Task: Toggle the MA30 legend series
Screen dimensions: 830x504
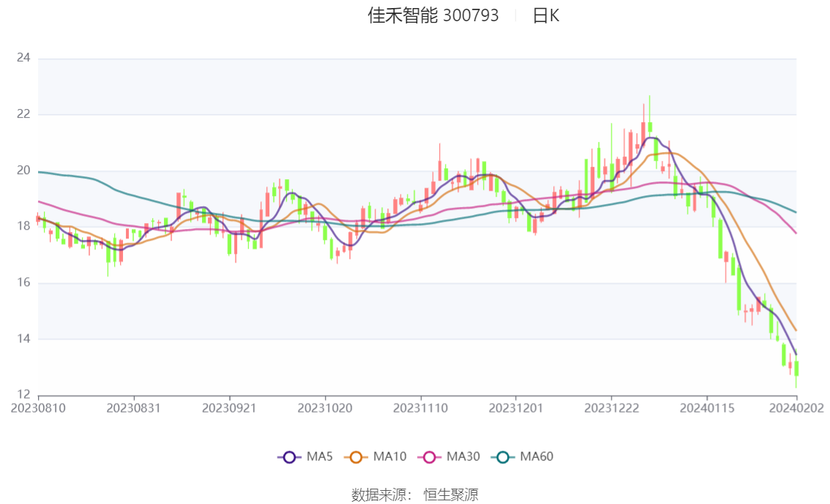Action: [449, 456]
